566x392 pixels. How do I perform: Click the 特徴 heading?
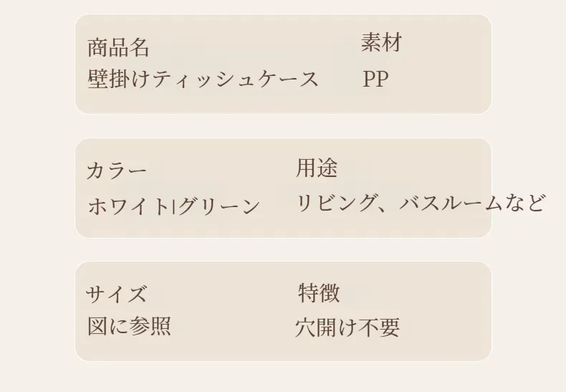(319, 292)
